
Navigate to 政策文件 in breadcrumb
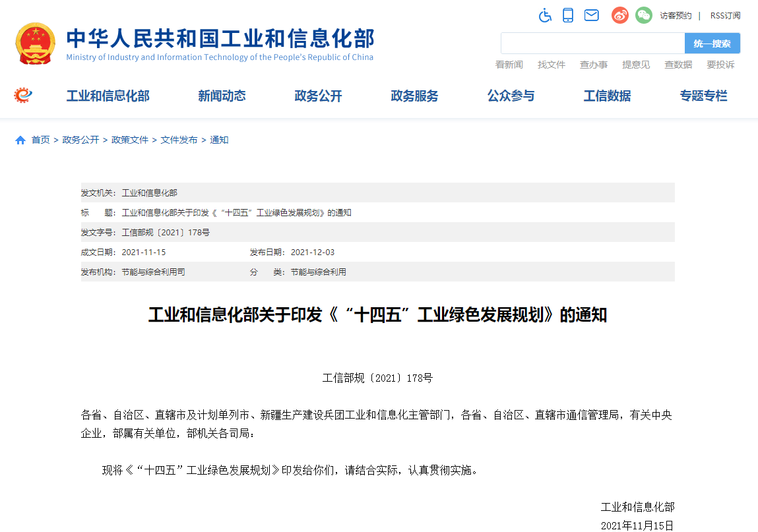[x=130, y=140]
